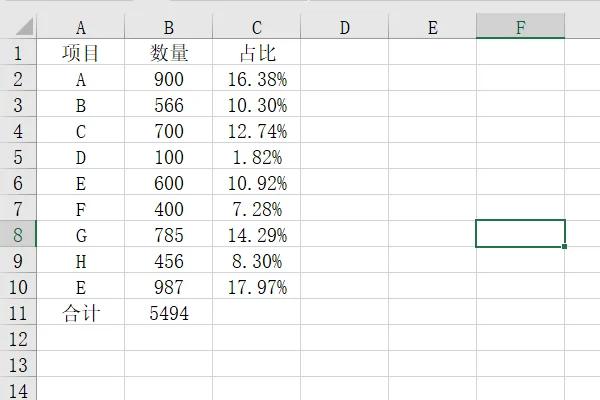Click percentage cell 17.97%

click(256, 286)
